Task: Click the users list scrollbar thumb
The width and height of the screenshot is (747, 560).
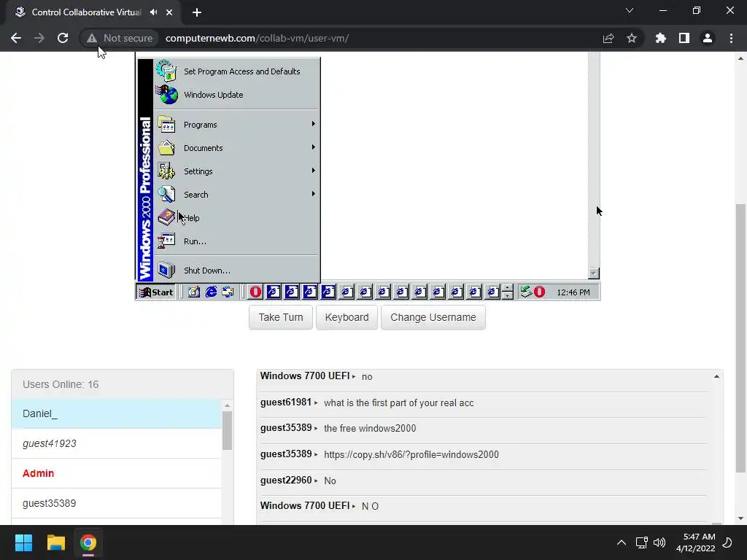Action: [x=228, y=430]
